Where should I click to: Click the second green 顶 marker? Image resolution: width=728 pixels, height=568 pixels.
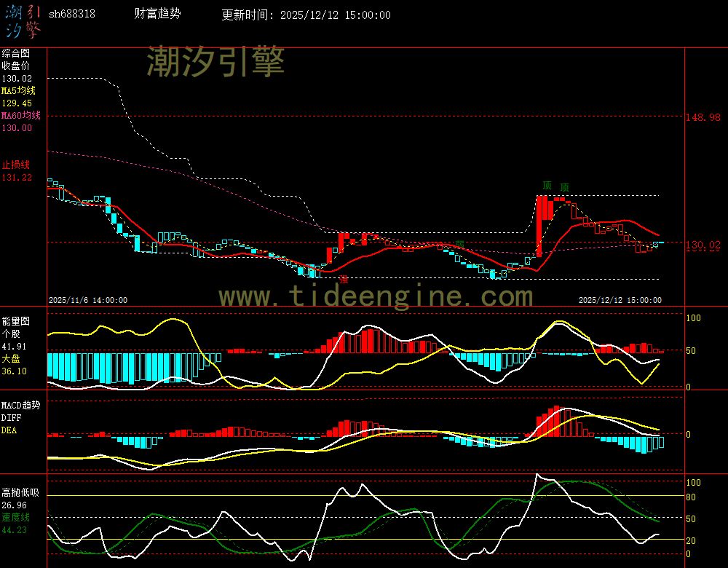[564, 187]
